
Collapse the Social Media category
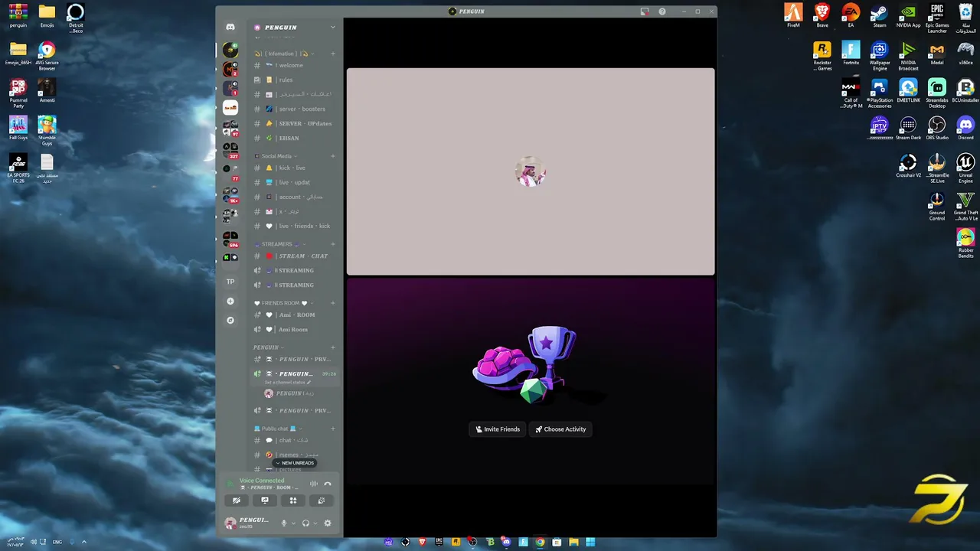point(276,156)
